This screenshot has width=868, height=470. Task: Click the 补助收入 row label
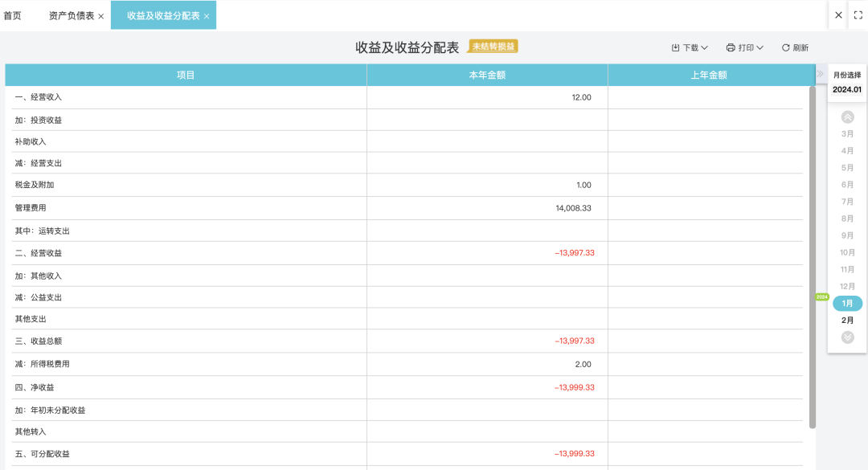[x=31, y=141]
